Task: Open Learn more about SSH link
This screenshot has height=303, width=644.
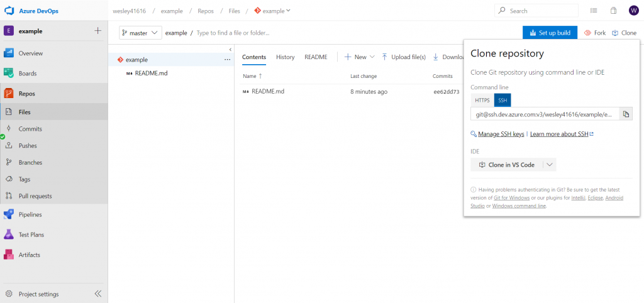Action: (x=559, y=134)
